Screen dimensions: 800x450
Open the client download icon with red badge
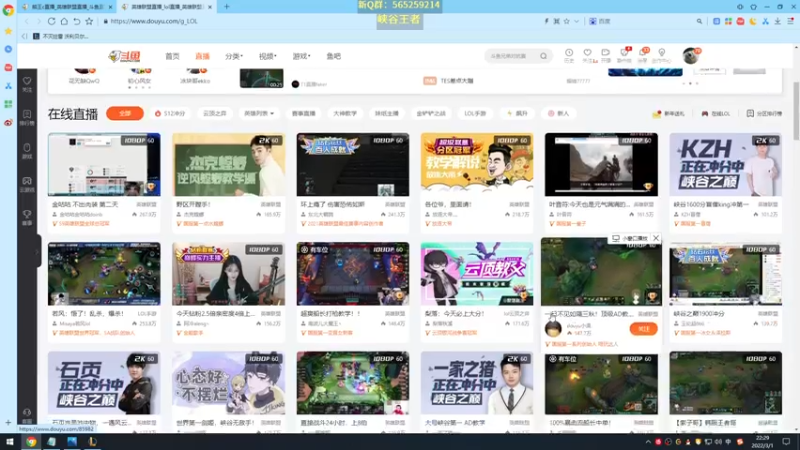624,55
